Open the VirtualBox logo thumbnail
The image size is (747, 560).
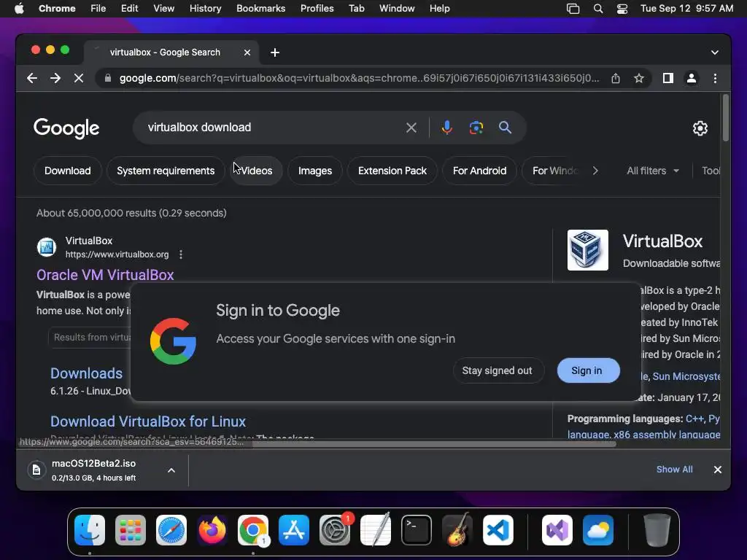pyautogui.click(x=587, y=250)
